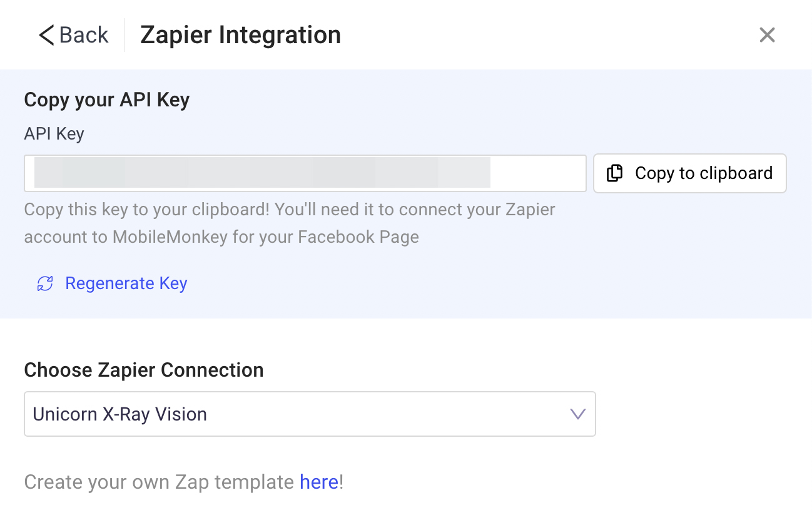Click the Choose Zapier Connection heading
The width and height of the screenshot is (812, 515).
(x=143, y=370)
